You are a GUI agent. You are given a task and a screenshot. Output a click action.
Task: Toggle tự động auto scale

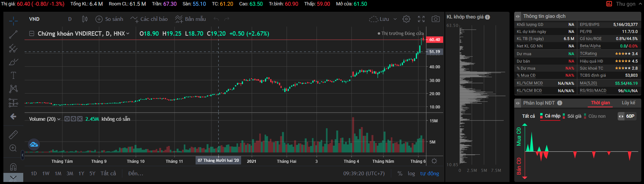(430, 174)
